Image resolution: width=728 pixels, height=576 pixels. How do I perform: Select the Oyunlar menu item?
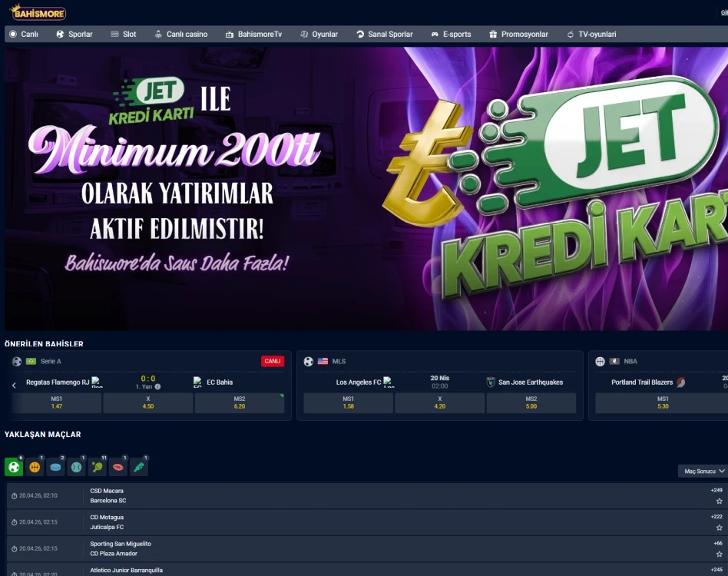[319, 34]
